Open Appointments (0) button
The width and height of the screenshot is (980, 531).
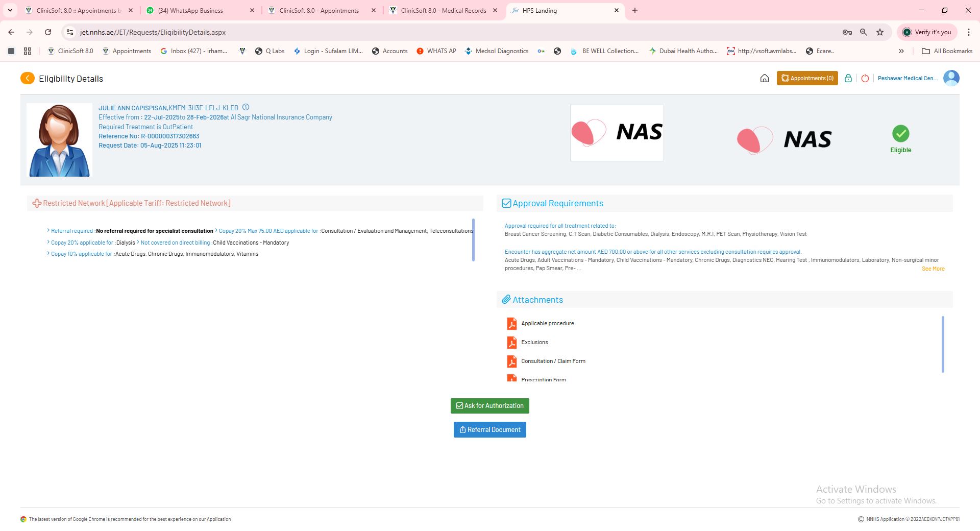pyautogui.click(x=807, y=78)
